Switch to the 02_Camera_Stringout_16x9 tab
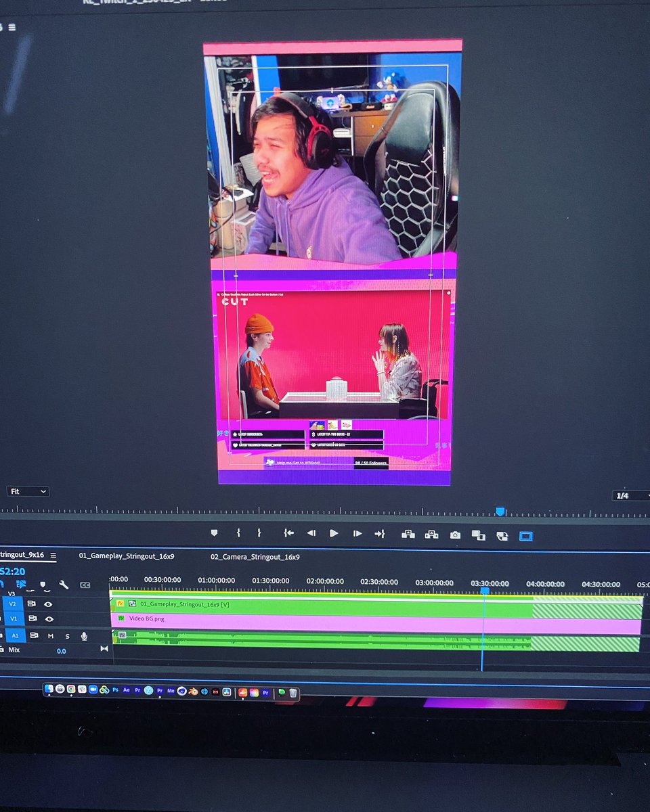 255,557
